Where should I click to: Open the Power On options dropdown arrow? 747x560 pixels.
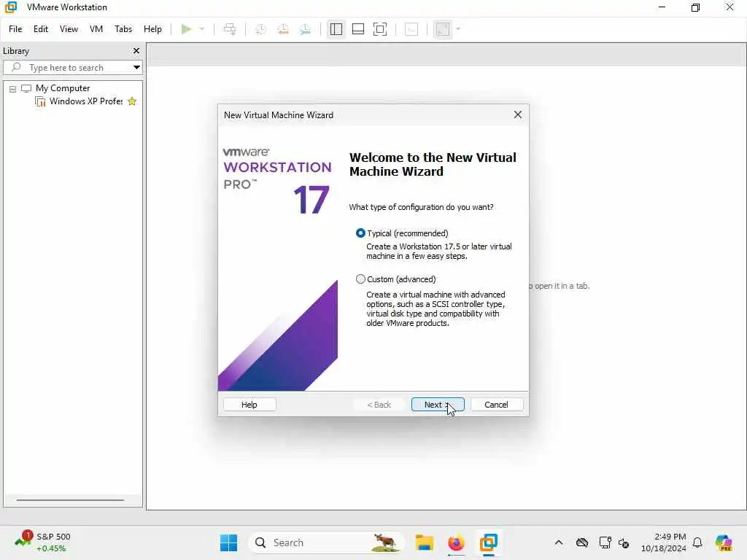[202, 29]
